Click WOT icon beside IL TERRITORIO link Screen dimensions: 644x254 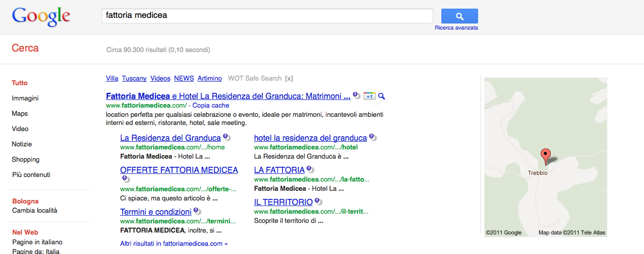click(318, 201)
